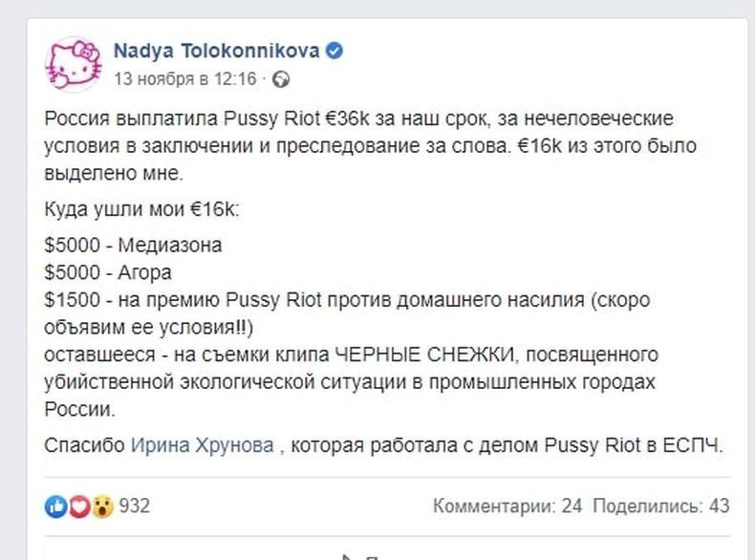Click the blue verified badge checkmark

pyautogui.click(x=334, y=51)
